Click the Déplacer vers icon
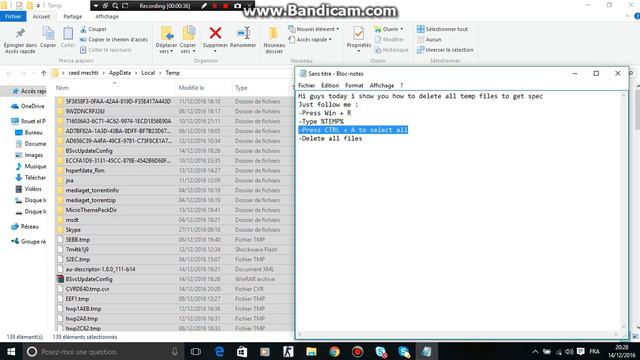The width and height of the screenshot is (640, 360). click(x=167, y=33)
